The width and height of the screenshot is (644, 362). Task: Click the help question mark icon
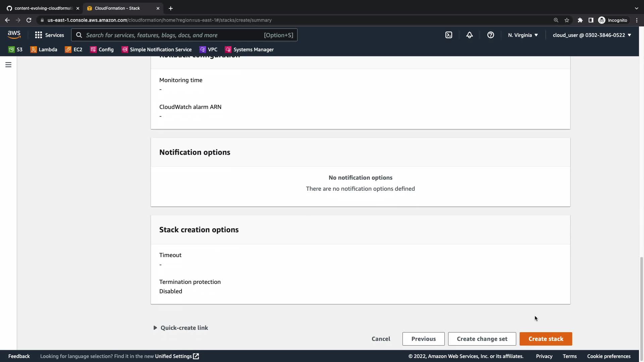[490, 35]
